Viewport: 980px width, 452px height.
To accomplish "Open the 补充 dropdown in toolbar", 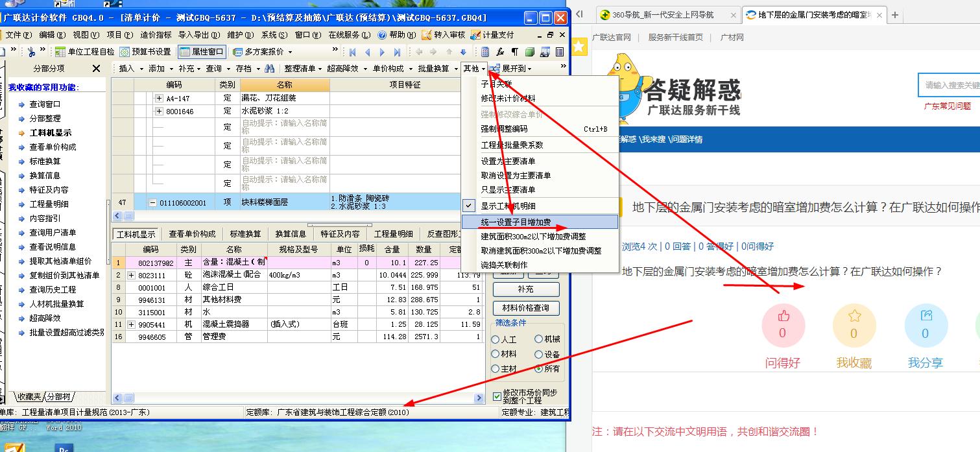I will pos(189,68).
